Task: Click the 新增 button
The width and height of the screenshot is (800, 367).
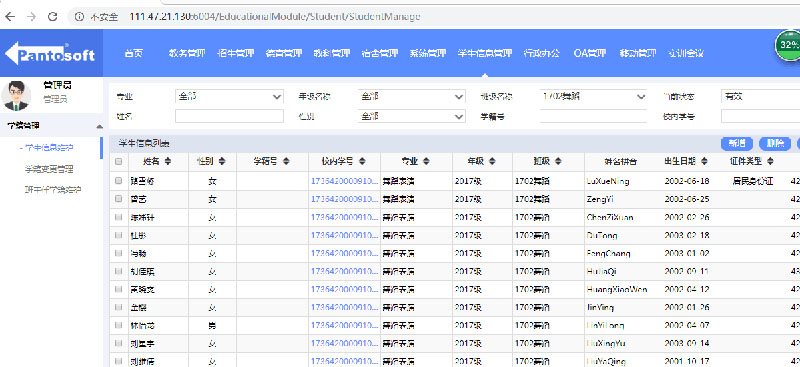Action: pos(737,144)
